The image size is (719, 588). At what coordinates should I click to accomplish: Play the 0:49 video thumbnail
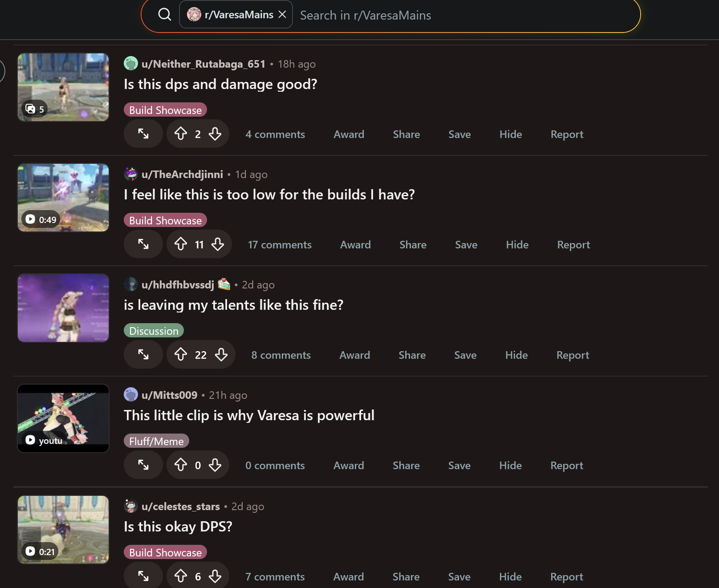click(63, 198)
